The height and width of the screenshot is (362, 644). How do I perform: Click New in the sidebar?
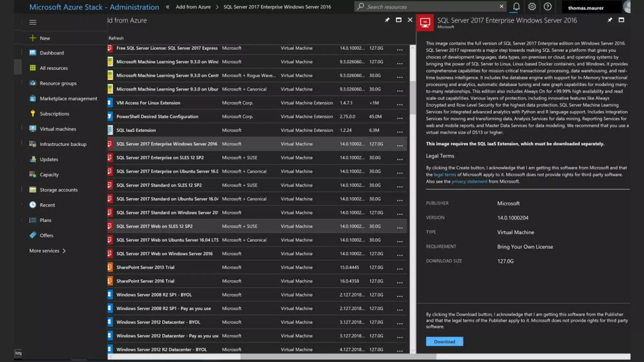tap(45, 38)
